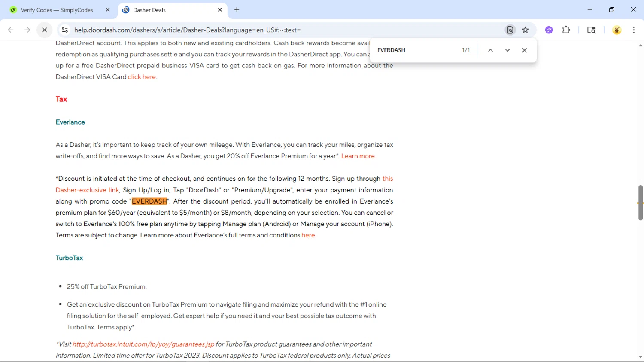Click the Tax section heading

click(61, 99)
